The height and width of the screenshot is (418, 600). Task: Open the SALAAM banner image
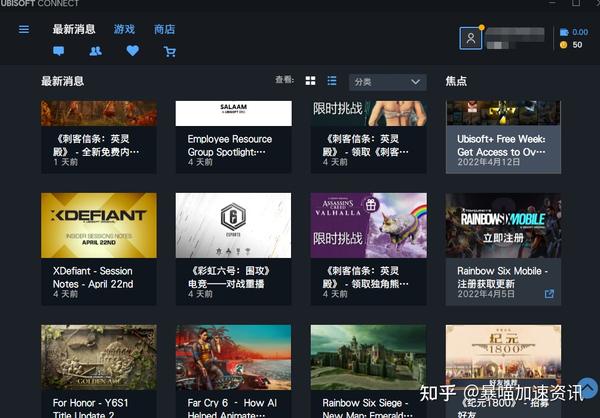[x=233, y=113]
